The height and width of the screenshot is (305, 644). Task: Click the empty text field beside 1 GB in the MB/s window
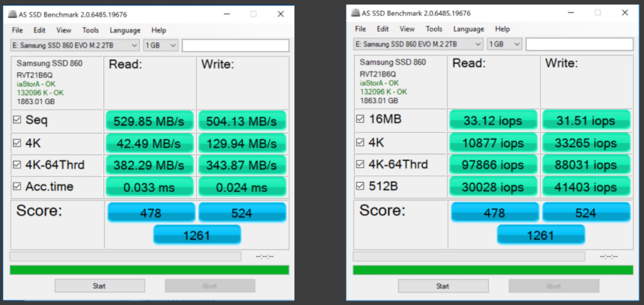[235, 45]
